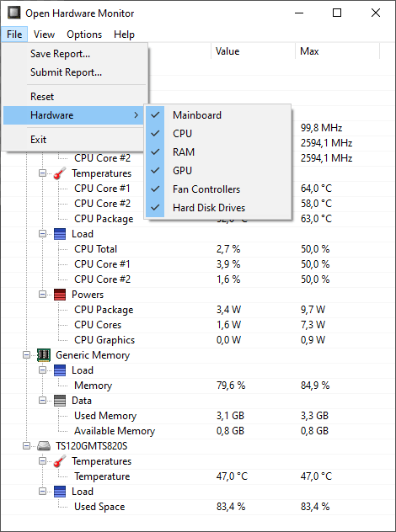Collapse the Powers node

pos(42,295)
